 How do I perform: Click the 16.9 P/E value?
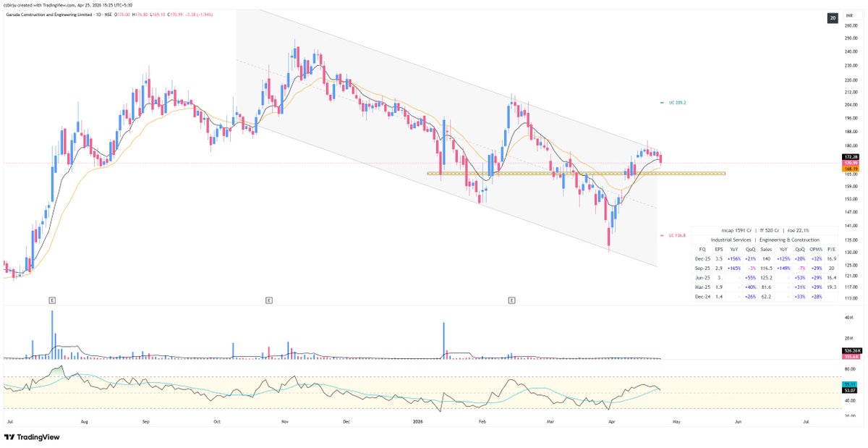point(830,258)
